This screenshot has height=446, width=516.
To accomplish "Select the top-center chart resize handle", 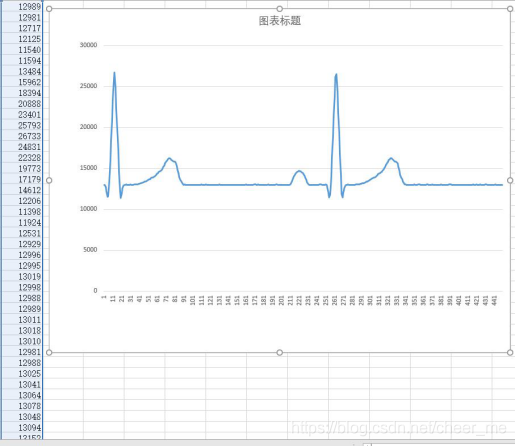I will coord(280,9).
